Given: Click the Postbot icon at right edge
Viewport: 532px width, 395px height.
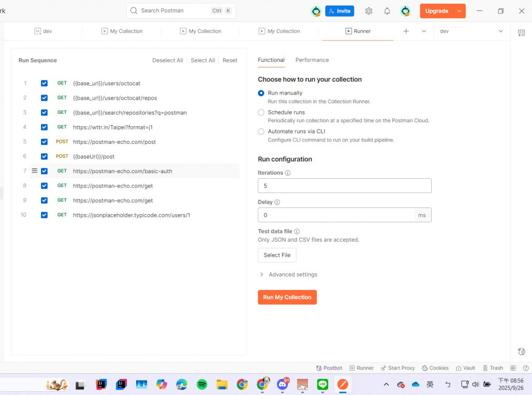Looking at the screenshot, I should [522, 351].
